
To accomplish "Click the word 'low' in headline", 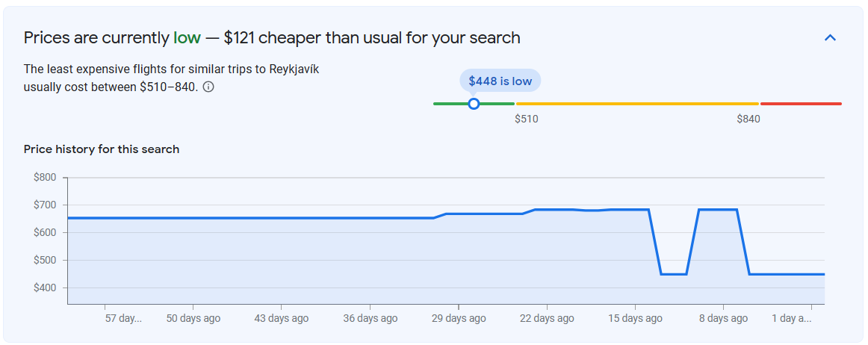I will [187, 37].
